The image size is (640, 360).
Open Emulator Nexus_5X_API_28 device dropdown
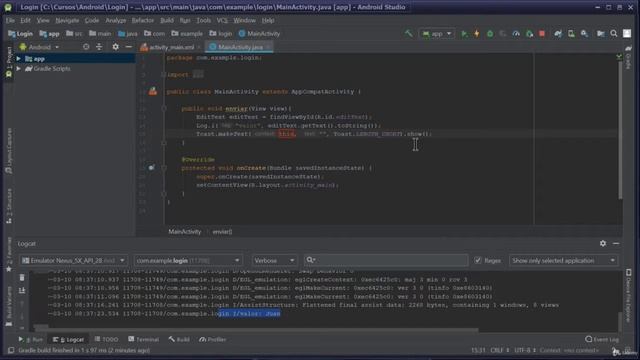tap(73, 260)
